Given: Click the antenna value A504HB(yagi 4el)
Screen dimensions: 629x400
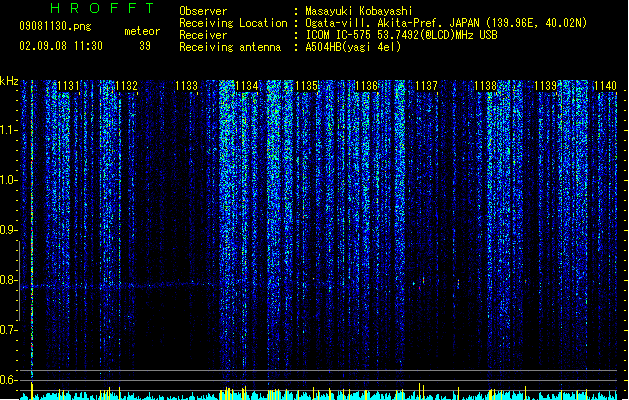Looking at the screenshot, I should (x=353, y=47).
